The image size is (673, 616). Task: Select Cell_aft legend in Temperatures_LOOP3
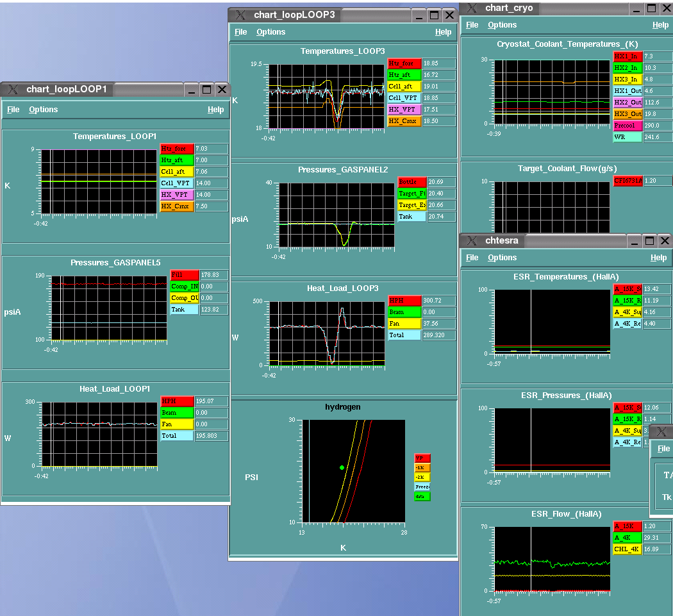(x=404, y=87)
